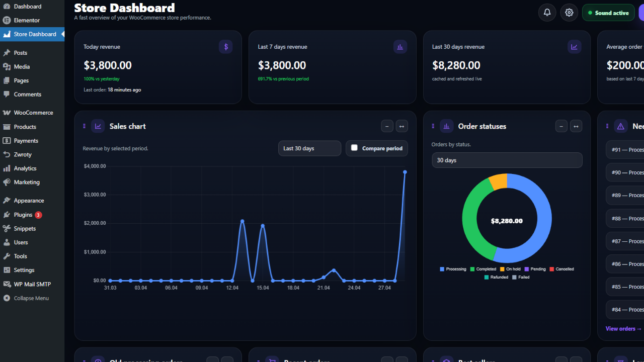
Task: Go to Plugins in the sidebar
Action: (x=23, y=215)
